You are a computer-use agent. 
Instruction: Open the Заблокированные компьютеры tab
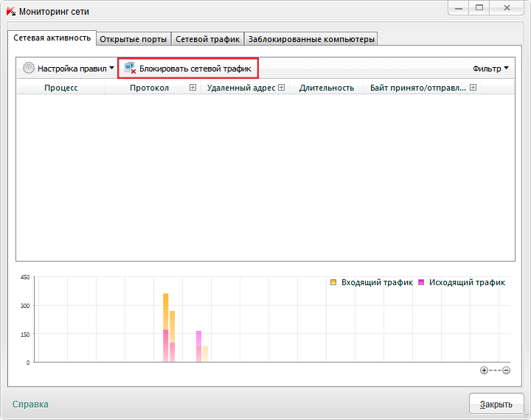311,39
